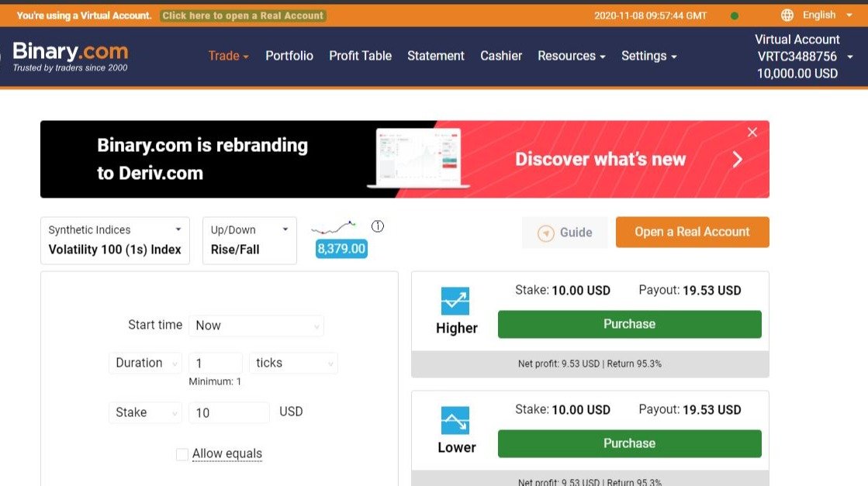Open the Duration type dropdown
Screen dimensions: 868x486
pyautogui.click(x=145, y=363)
